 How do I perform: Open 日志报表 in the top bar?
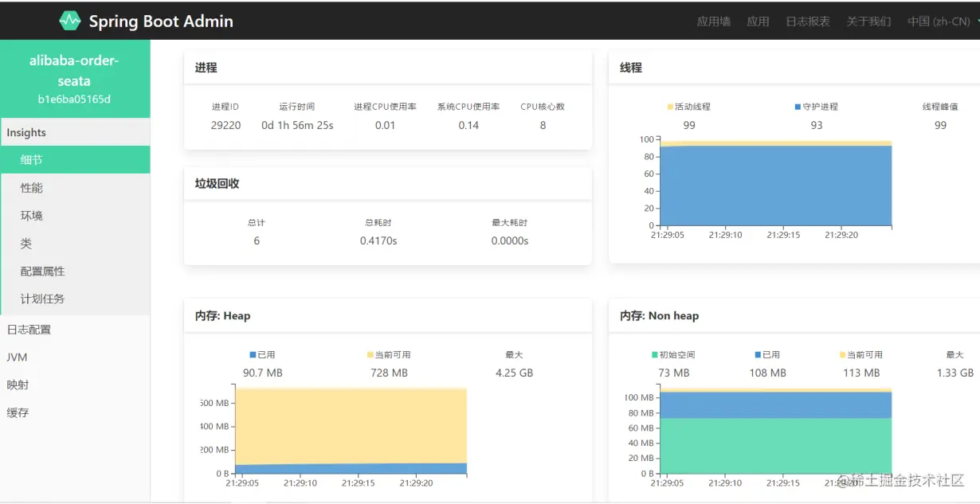(x=808, y=21)
